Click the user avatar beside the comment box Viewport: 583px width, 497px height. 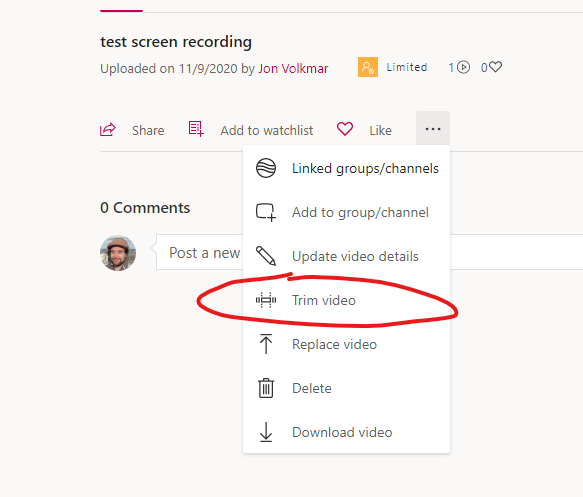pyautogui.click(x=118, y=253)
